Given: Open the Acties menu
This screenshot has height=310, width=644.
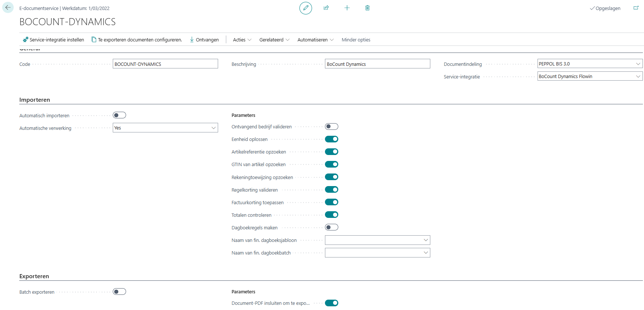Looking at the screenshot, I should pos(242,40).
